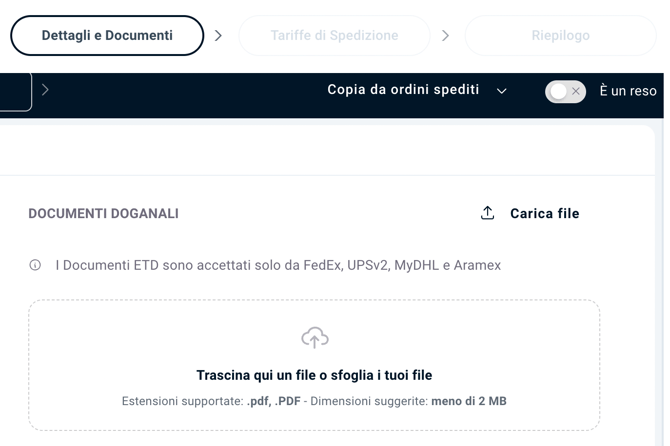Click the DOCUMENTI DOGANALI section heading
The image size is (670, 446).
[x=103, y=214]
